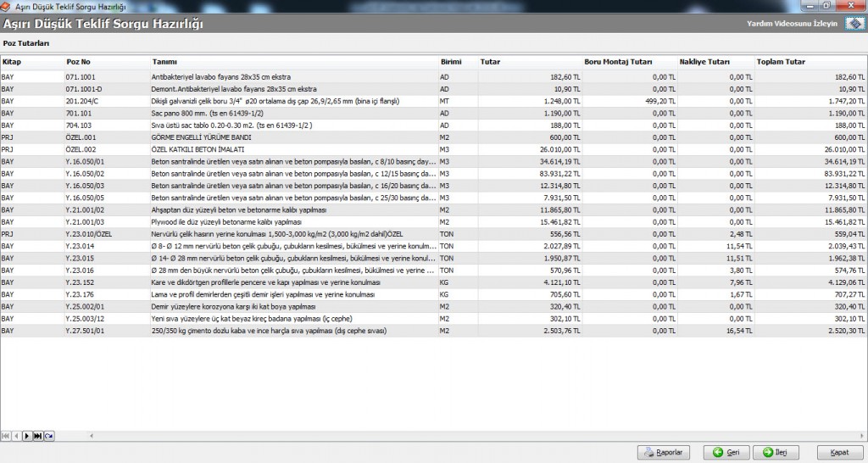Click the app icon in title bar
This screenshot has height=463, width=868.
tap(7, 6)
